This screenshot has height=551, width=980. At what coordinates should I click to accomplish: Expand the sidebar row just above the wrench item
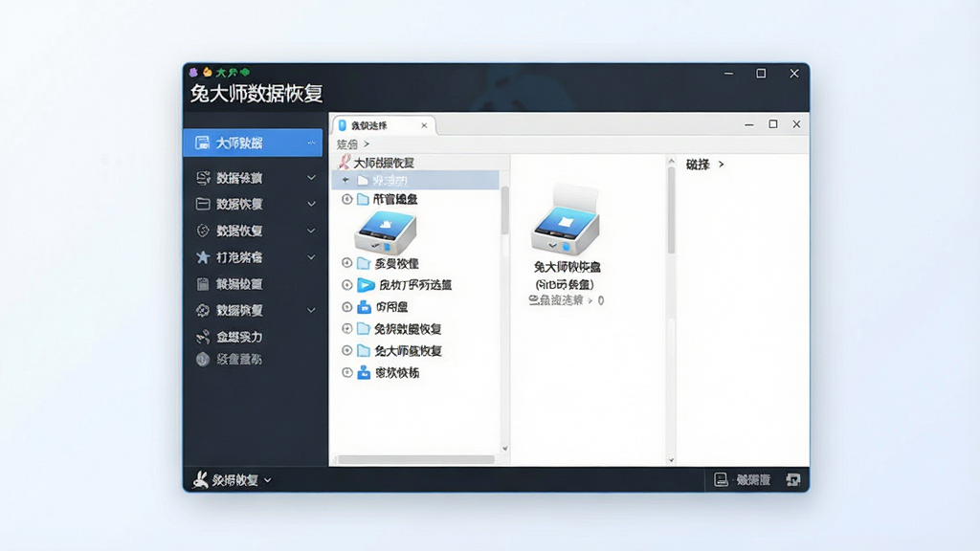(311, 311)
